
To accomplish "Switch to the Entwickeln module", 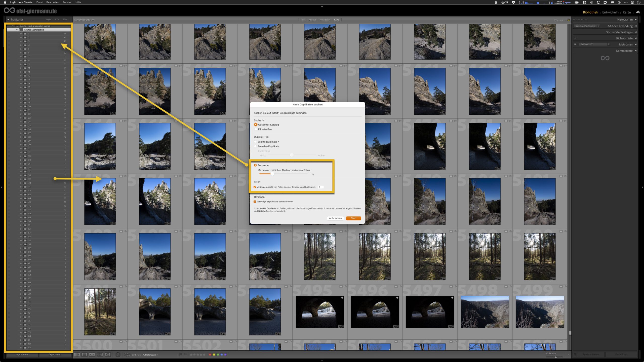I will 610,12.
